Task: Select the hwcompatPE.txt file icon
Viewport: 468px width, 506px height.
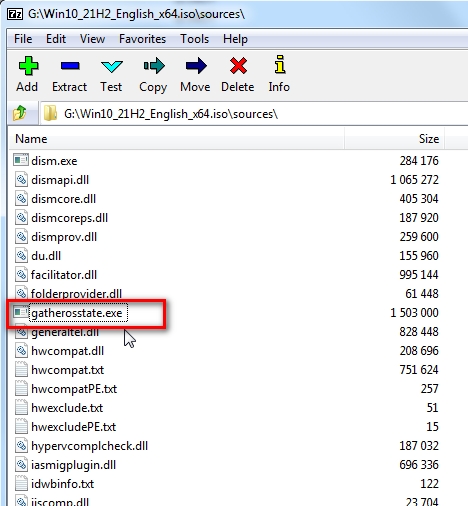Action: coord(21,388)
